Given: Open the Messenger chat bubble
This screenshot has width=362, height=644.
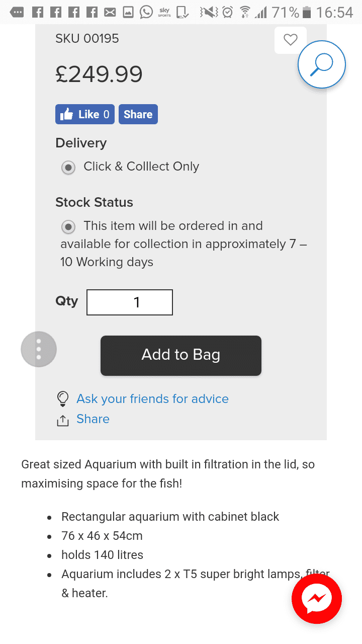Looking at the screenshot, I should tap(317, 599).
